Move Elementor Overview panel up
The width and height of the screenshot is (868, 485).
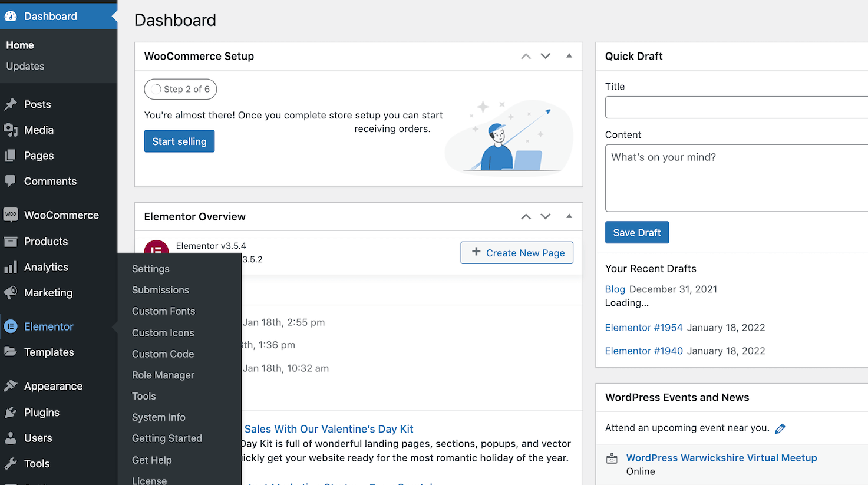pyautogui.click(x=526, y=216)
